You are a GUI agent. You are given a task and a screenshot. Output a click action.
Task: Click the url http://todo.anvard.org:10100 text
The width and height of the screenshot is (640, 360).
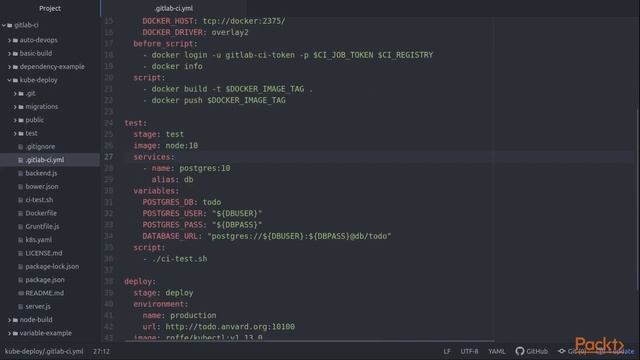[230, 327]
